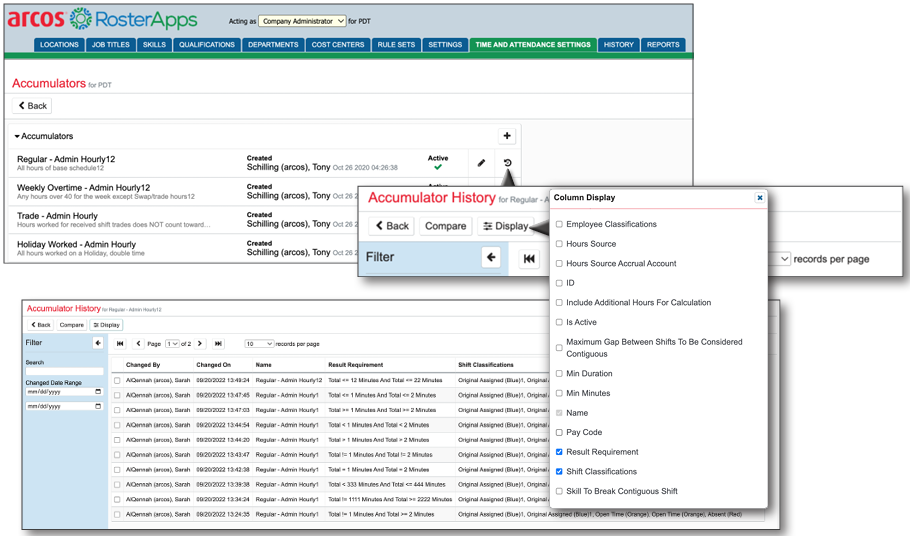Screen dimensions: 910x536
Task: Enable Min Duration column checkbox
Action: point(559,374)
